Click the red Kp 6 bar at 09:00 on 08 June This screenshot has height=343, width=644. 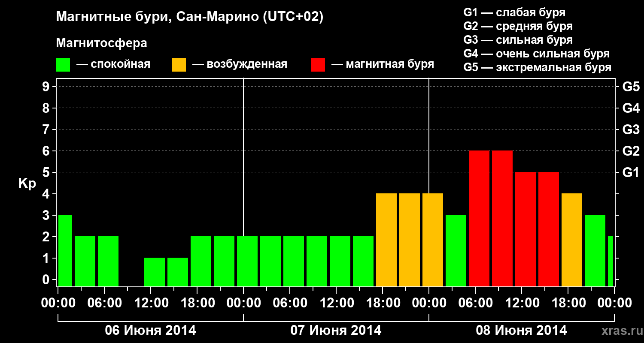[x=502, y=218]
